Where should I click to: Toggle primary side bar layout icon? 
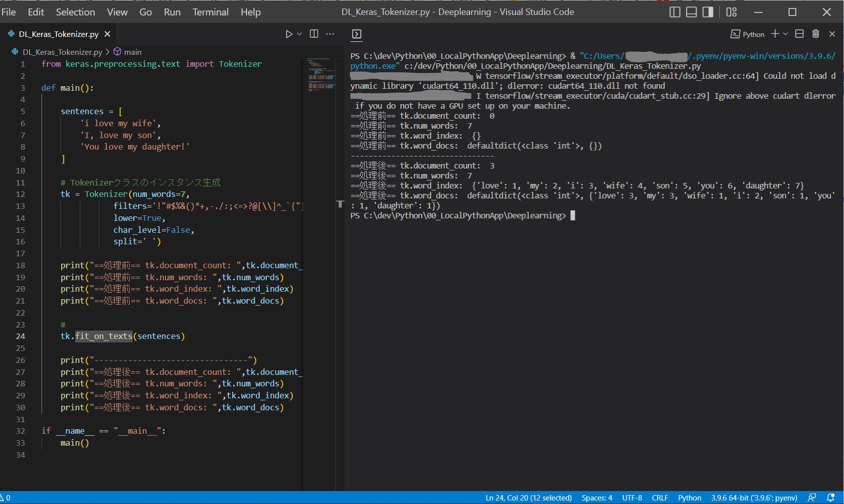pyautogui.click(x=675, y=12)
